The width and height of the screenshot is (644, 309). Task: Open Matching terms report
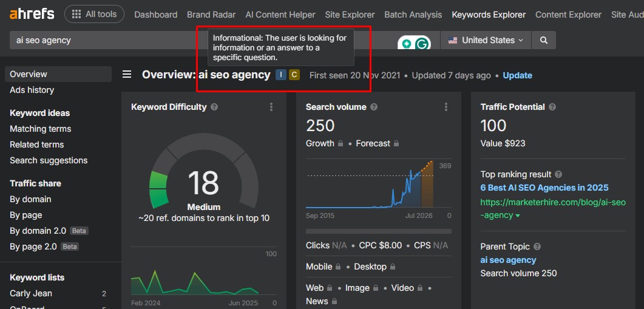pyautogui.click(x=40, y=129)
